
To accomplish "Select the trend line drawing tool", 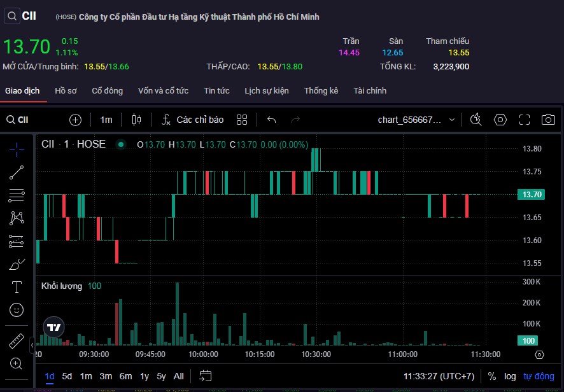I will point(17,172).
